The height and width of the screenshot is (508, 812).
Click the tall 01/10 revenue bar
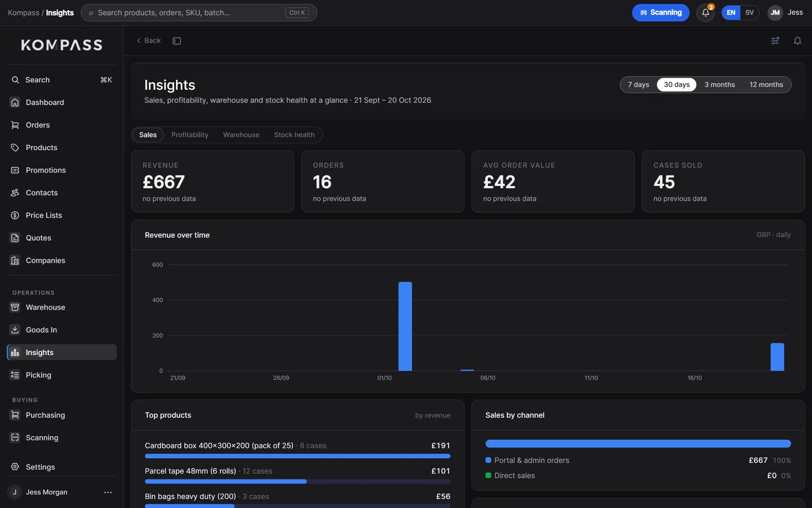(x=405, y=326)
